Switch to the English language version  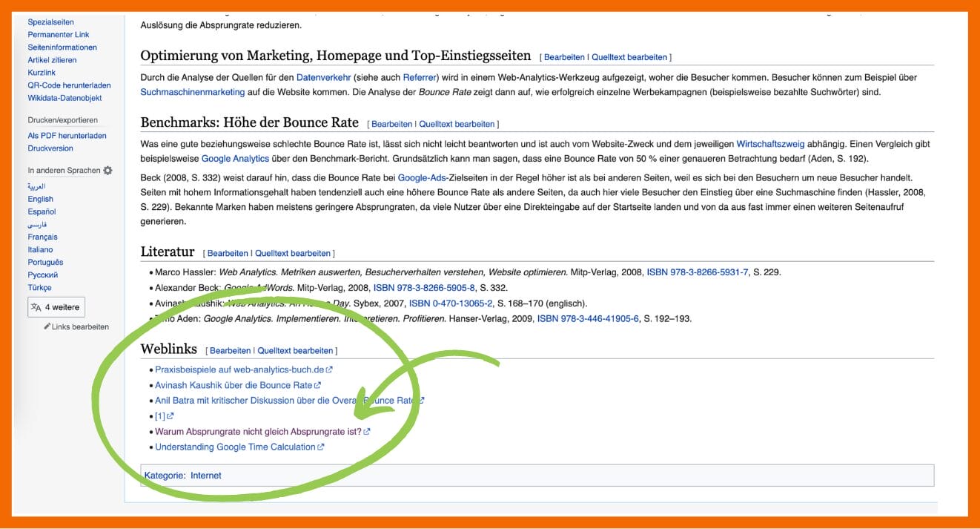tap(40, 199)
